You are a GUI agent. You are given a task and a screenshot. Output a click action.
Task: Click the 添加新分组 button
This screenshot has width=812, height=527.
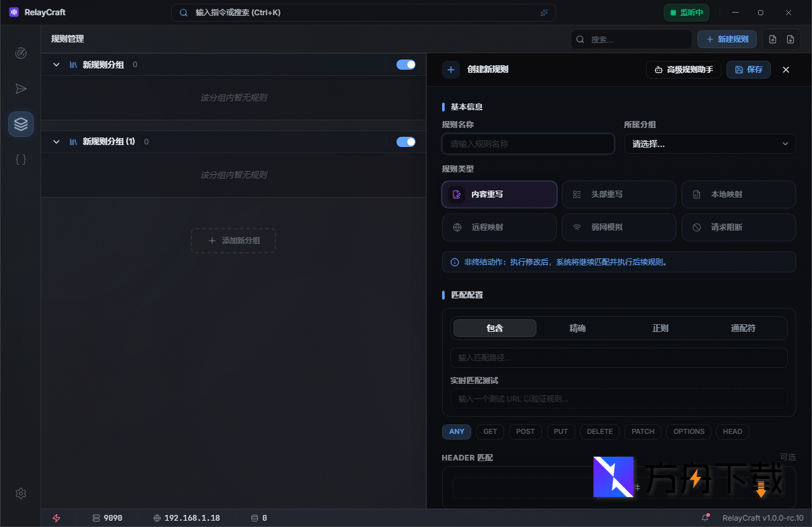tap(233, 241)
